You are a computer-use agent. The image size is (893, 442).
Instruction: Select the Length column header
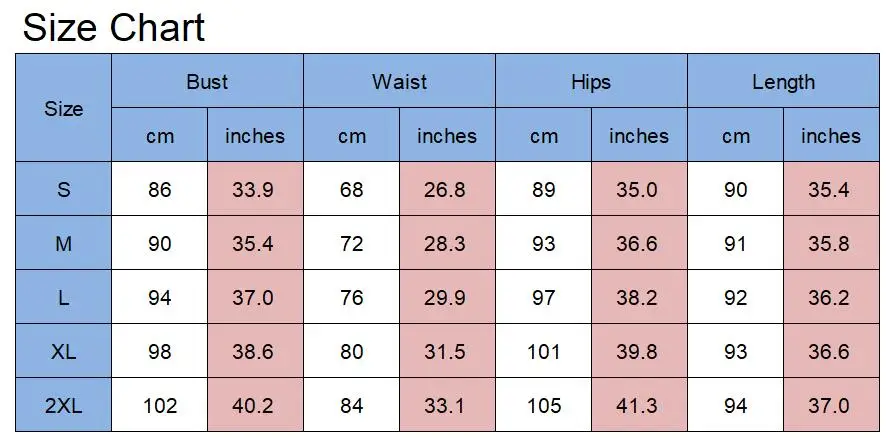pyautogui.click(x=783, y=81)
